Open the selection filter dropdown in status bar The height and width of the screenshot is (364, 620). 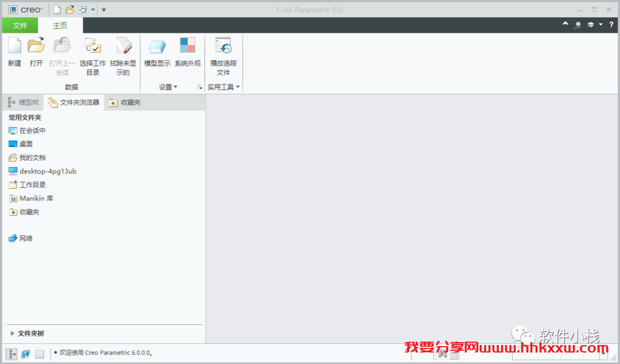(x=604, y=353)
